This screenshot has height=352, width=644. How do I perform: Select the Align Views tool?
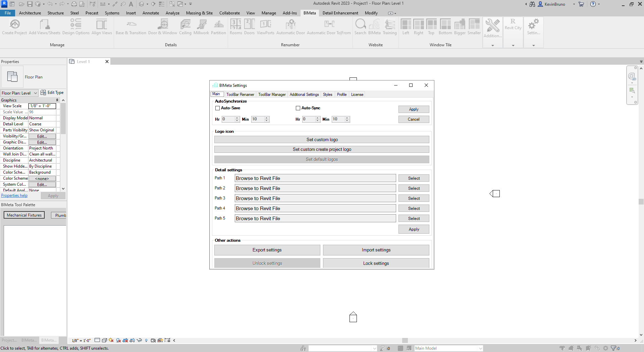point(102,27)
